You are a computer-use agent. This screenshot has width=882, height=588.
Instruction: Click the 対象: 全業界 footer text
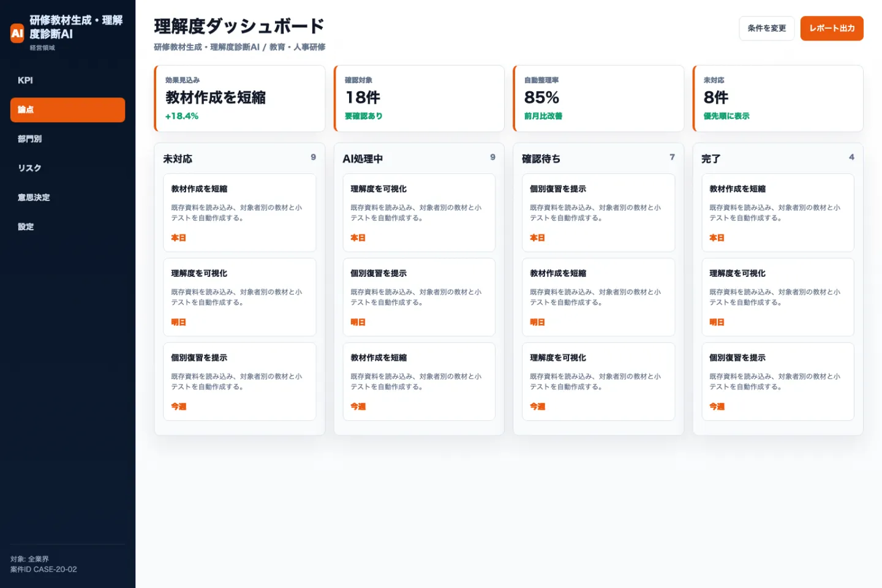[29, 559]
